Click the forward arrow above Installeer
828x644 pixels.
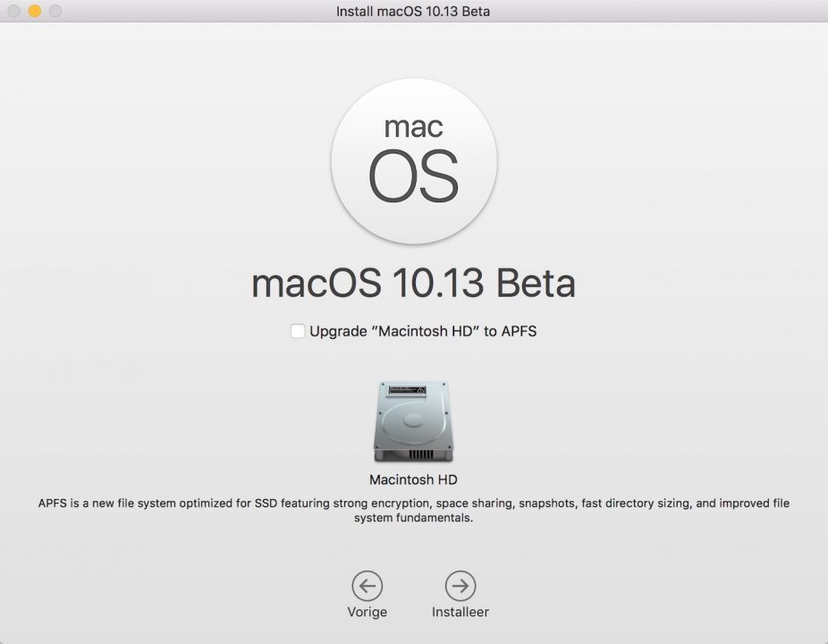pyautogui.click(x=460, y=585)
